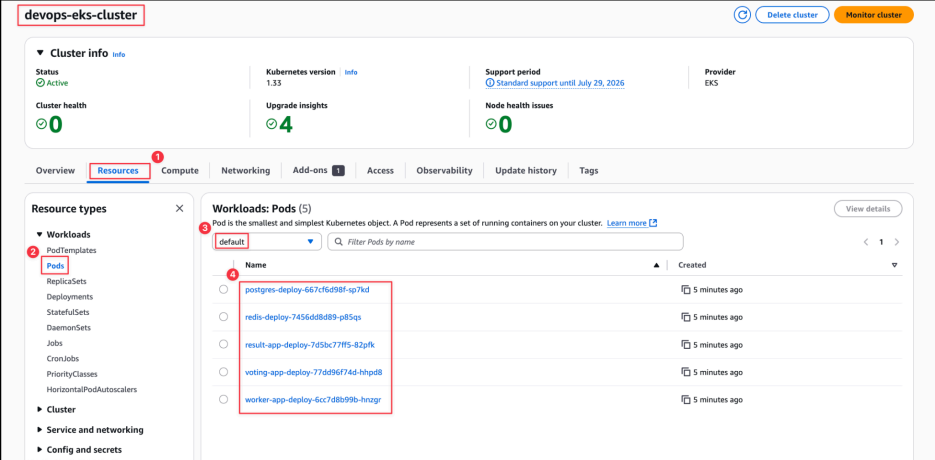The height and width of the screenshot is (460, 935).
Task: Select Jobs in the resource tree
Action: click(54, 343)
